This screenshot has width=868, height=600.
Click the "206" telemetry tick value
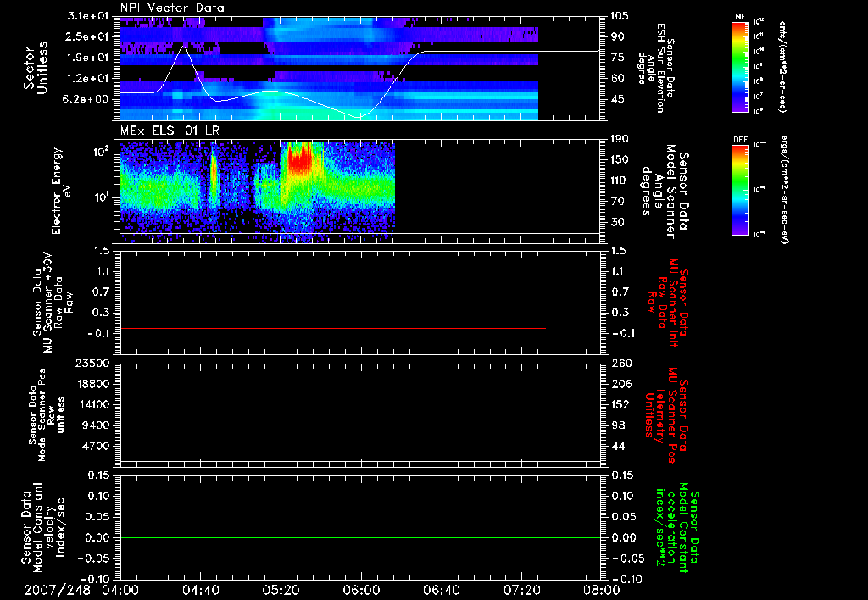point(620,384)
